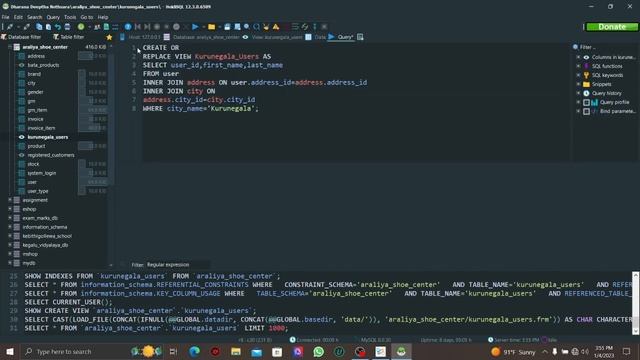Viewport: 640px width, 360px height.
Task: Open the refresh dropdown arrow
Action: pyautogui.click(x=89, y=27)
